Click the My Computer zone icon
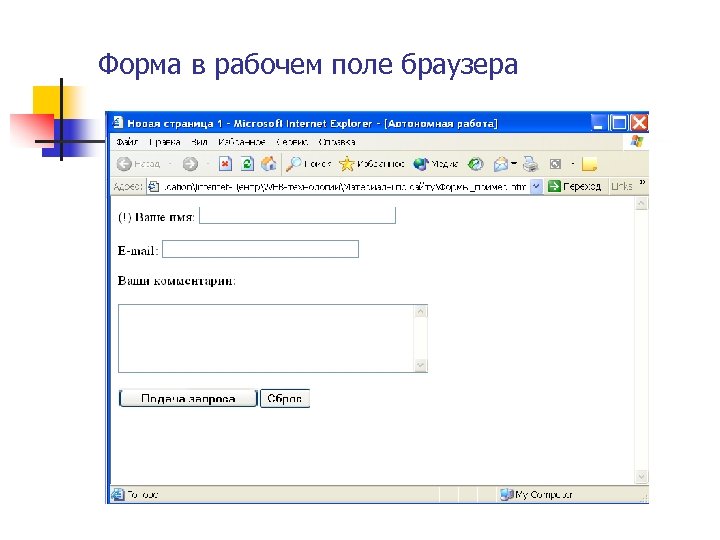Image resolution: width=720 pixels, height=540 pixels. pos(506,495)
